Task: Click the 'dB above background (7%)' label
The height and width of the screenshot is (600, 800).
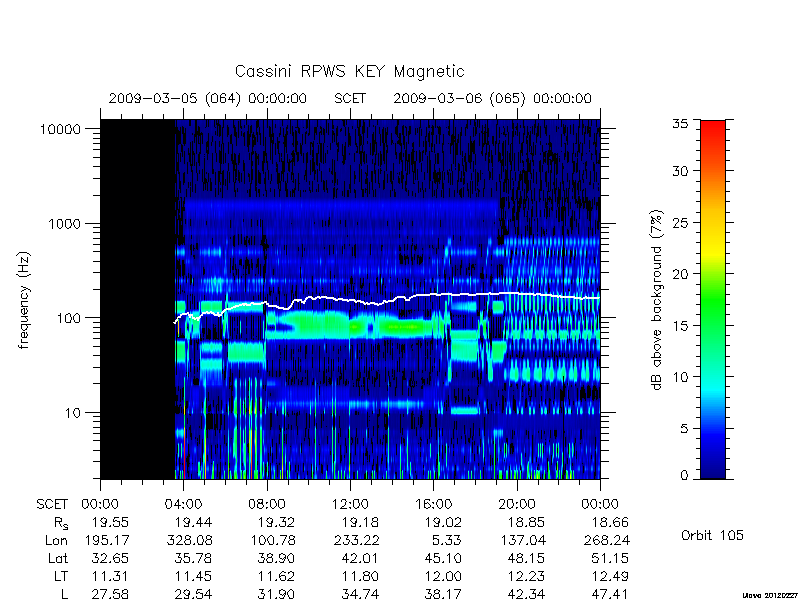Action: coord(657,300)
